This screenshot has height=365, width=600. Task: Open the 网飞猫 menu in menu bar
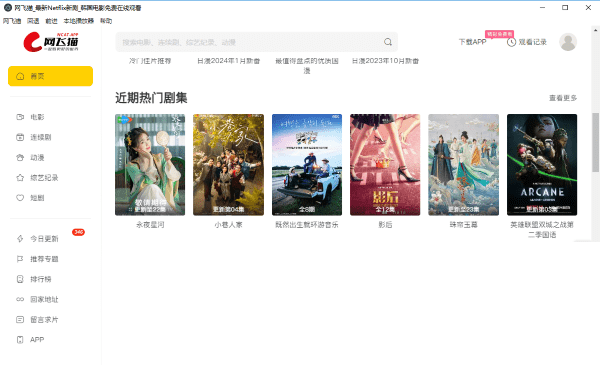click(x=12, y=21)
